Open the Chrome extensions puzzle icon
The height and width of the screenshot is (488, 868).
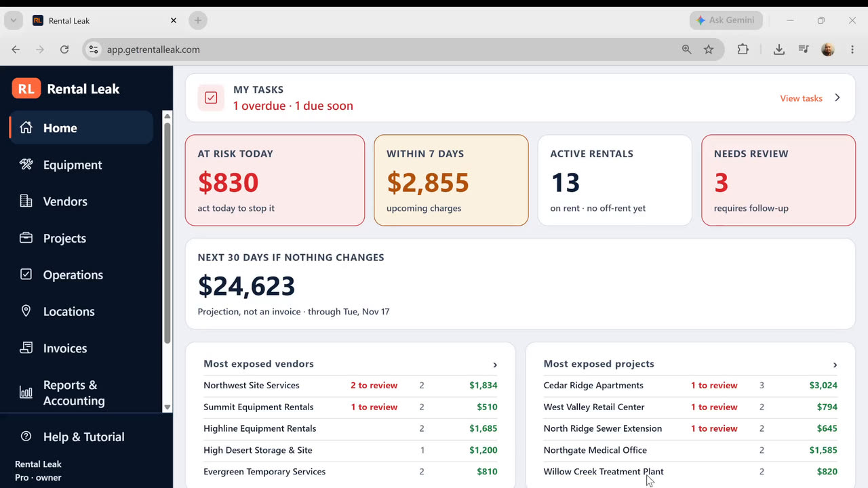(743, 49)
